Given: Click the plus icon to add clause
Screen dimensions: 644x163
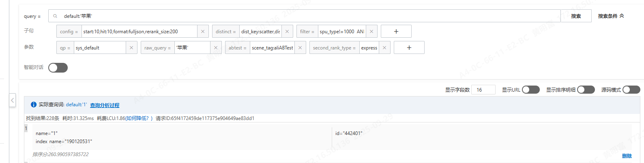Looking at the screenshot, I should click(x=396, y=32).
